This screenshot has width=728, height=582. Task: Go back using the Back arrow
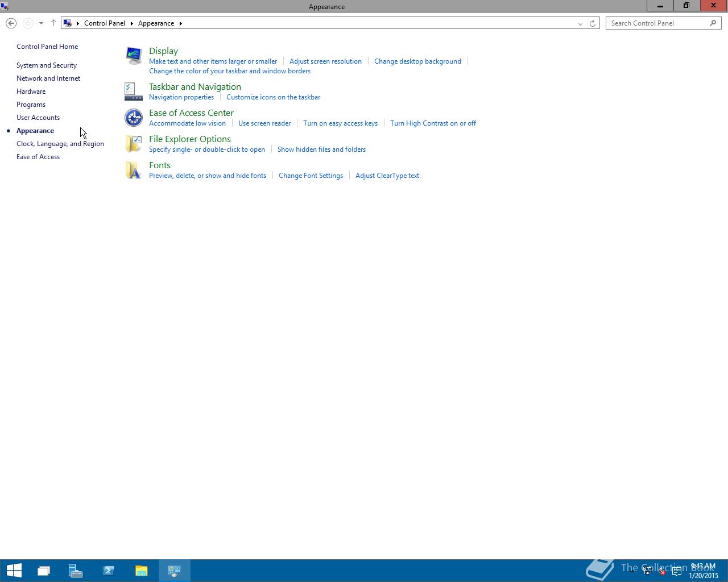(11, 23)
